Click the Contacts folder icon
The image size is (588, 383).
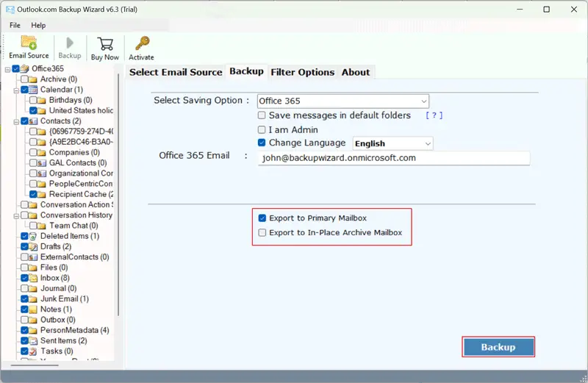click(x=33, y=121)
